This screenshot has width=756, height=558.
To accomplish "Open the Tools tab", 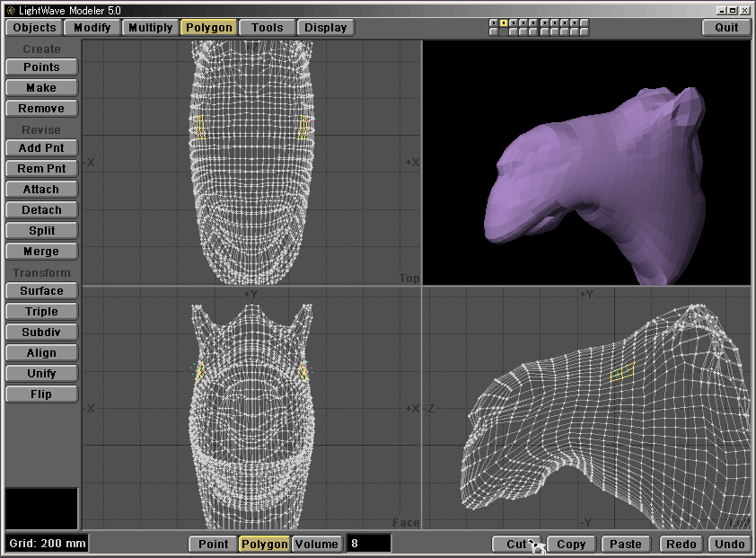I will coord(267,27).
